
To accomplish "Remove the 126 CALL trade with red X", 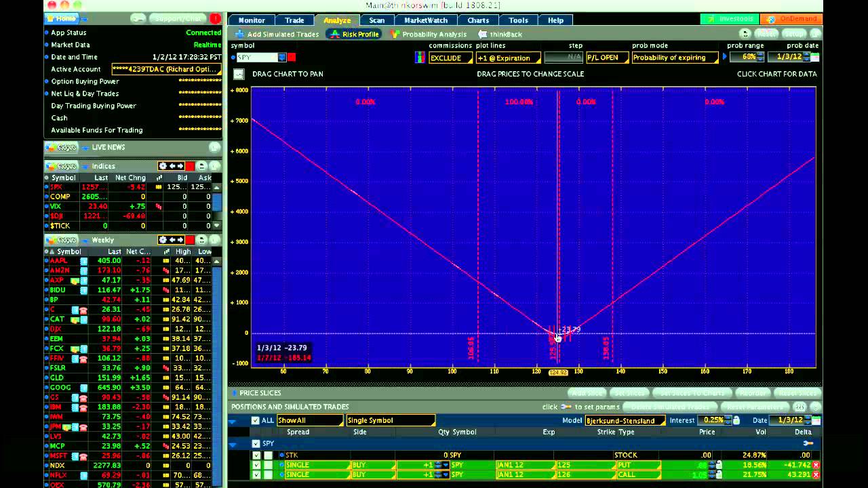I will (816, 474).
